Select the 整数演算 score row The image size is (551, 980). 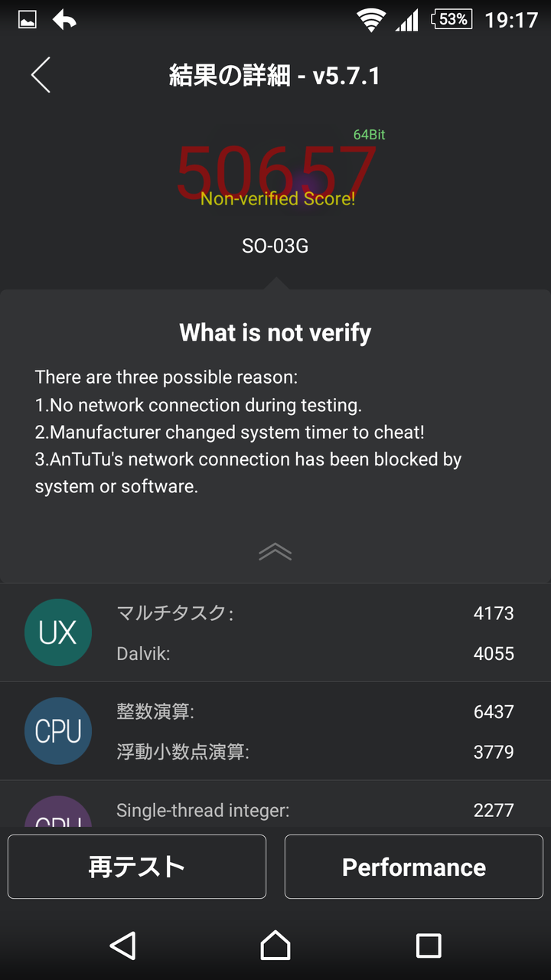pyautogui.click(x=315, y=711)
